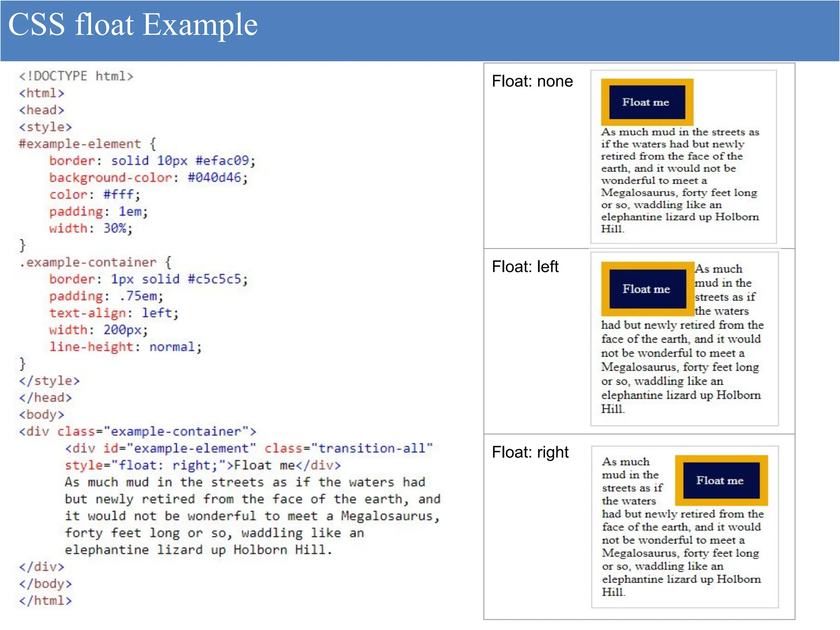840x630 pixels.
Task: Click the 'line-height: normal;' code line
Action: coord(126,347)
